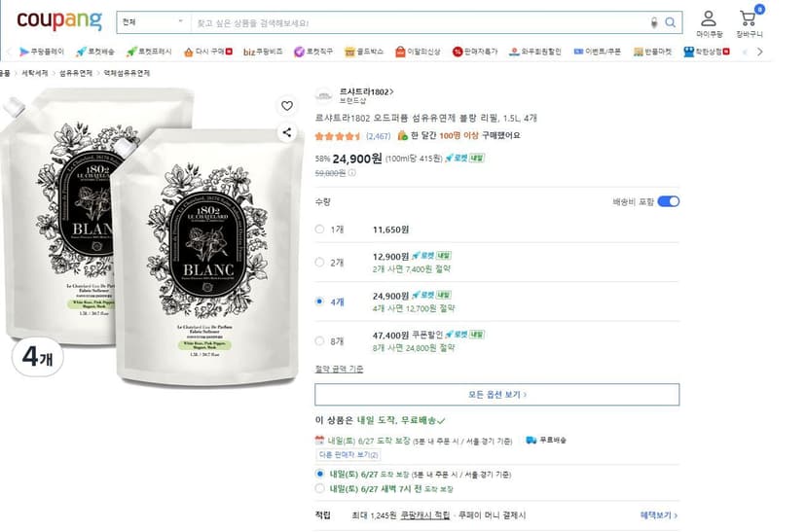Click the 다른 판매자 보기 button

tap(348, 455)
